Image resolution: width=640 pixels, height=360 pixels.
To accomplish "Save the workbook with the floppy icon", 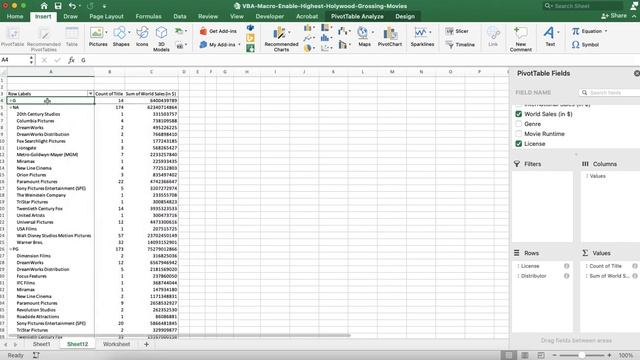I will point(58,6).
